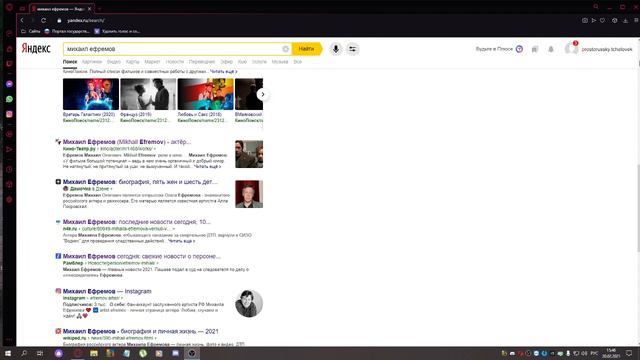Open Француз (2019) movie thumbnail
Image resolution: width=640 pixels, height=360 pixels.
pyautogui.click(x=148, y=94)
